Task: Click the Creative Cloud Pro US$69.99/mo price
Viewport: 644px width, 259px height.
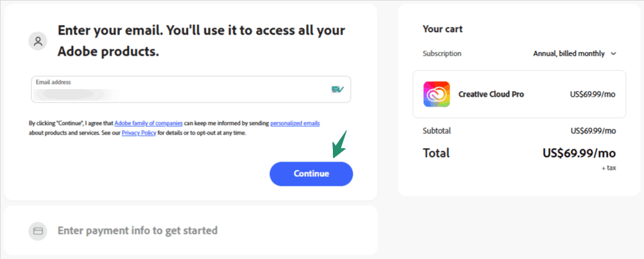Action: (593, 94)
